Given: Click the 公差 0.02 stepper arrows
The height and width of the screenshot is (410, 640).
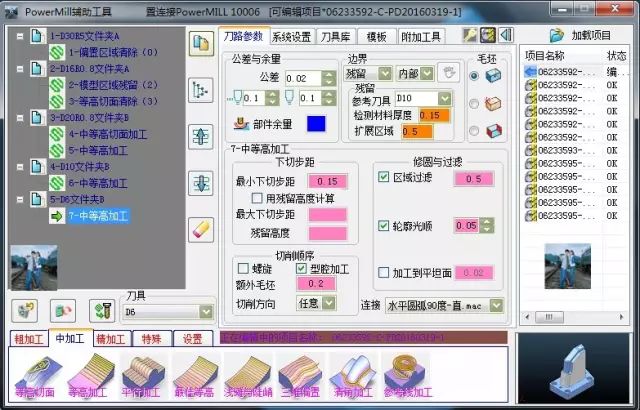Looking at the screenshot, I should point(329,78).
